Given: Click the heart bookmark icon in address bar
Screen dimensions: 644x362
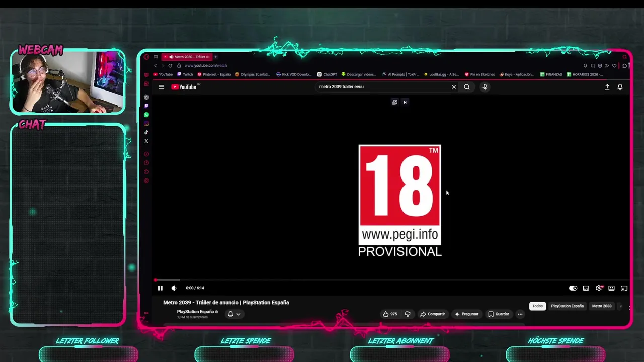Looking at the screenshot, I should (614, 66).
